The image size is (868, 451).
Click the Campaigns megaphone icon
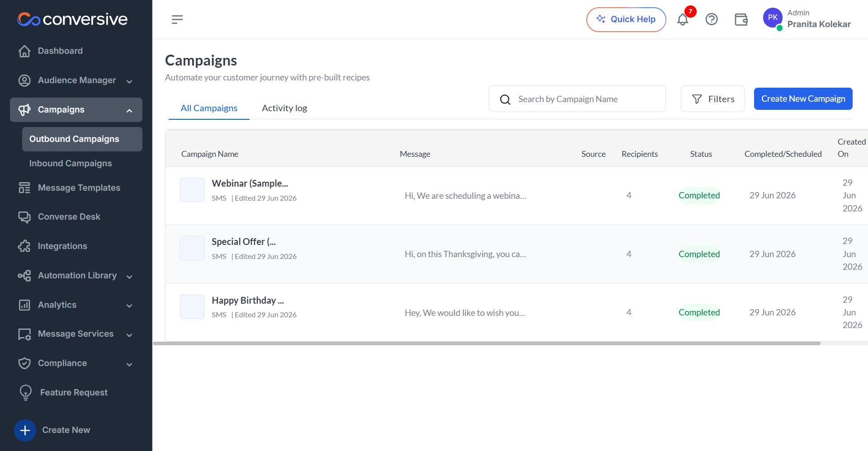tap(24, 110)
